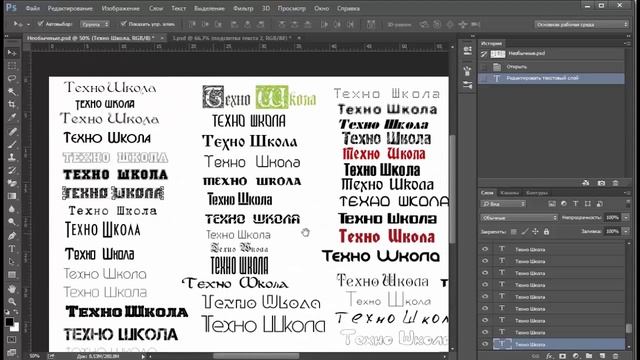Create a new layer icon

tap(602, 356)
